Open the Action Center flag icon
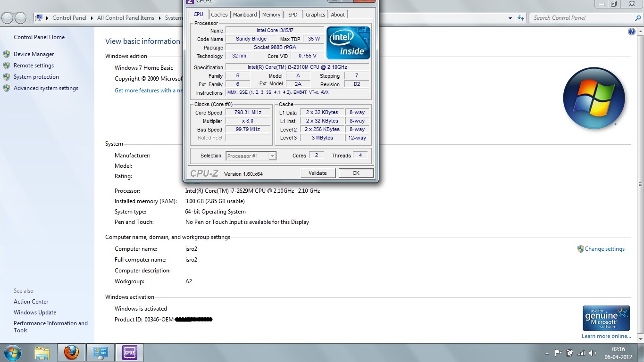 pos(558,353)
